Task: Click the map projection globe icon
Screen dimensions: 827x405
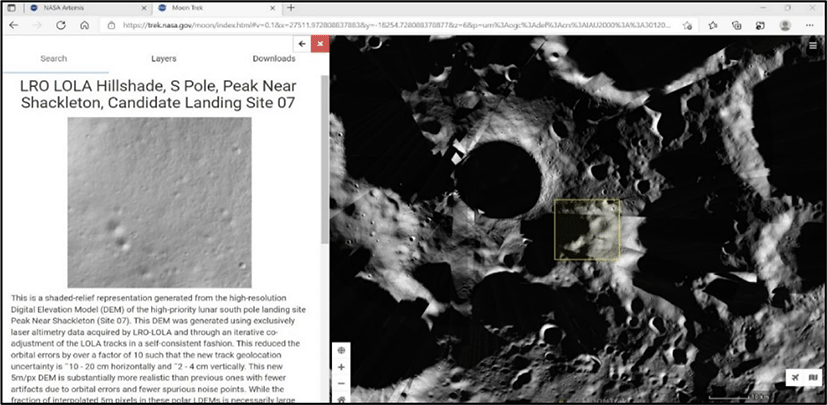Action: pos(341,350)
